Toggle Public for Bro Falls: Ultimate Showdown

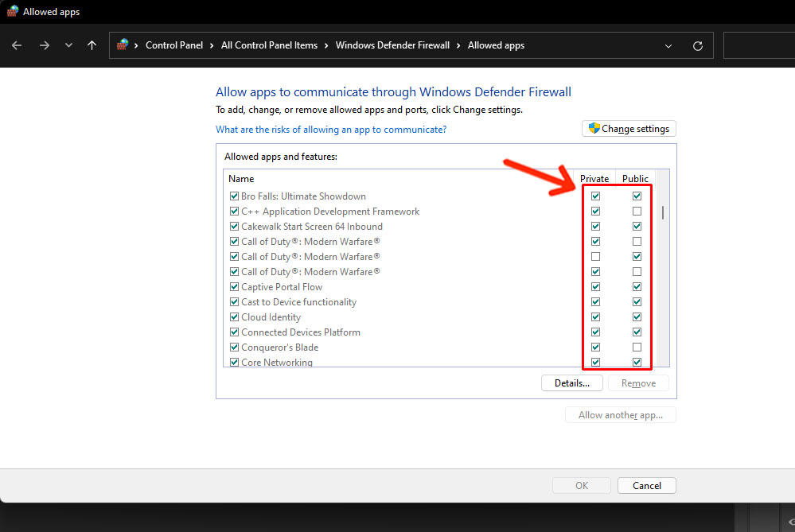pyautogui.click(x=637, y=196)
